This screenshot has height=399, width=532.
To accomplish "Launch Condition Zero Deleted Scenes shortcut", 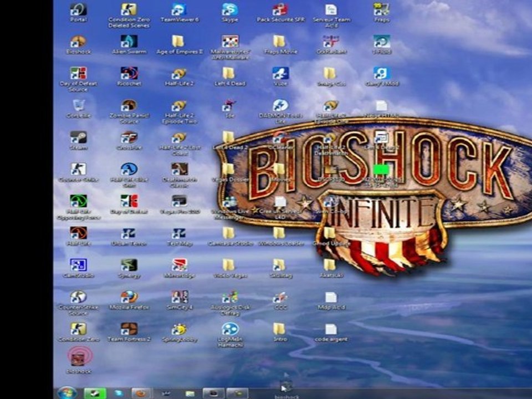I will pos(129,16).
